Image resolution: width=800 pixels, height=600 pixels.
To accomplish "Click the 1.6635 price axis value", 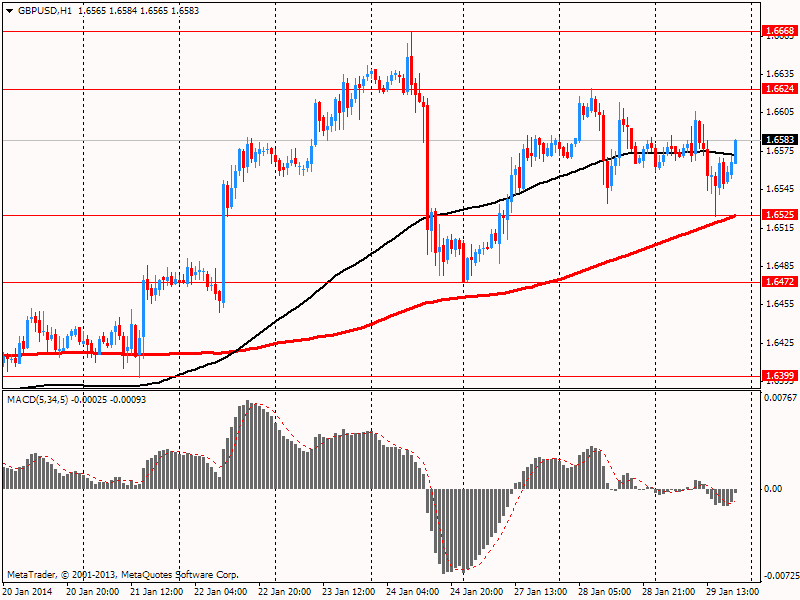I will click(780, 73).
